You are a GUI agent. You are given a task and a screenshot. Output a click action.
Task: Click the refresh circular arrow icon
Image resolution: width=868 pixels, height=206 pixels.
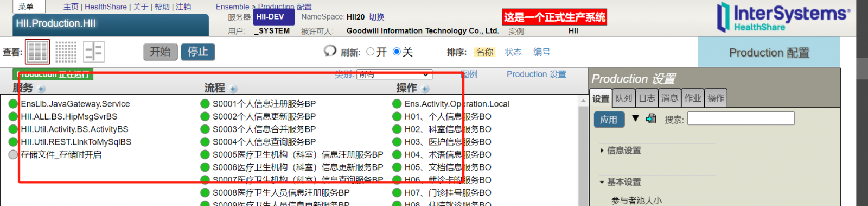pyautogui.click(x=330, y=51)
